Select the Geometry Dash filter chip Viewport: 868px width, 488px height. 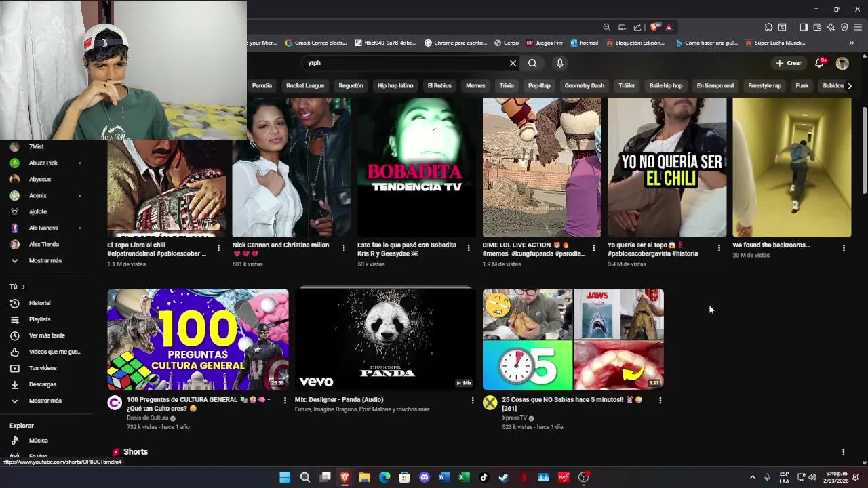point(584,86)
